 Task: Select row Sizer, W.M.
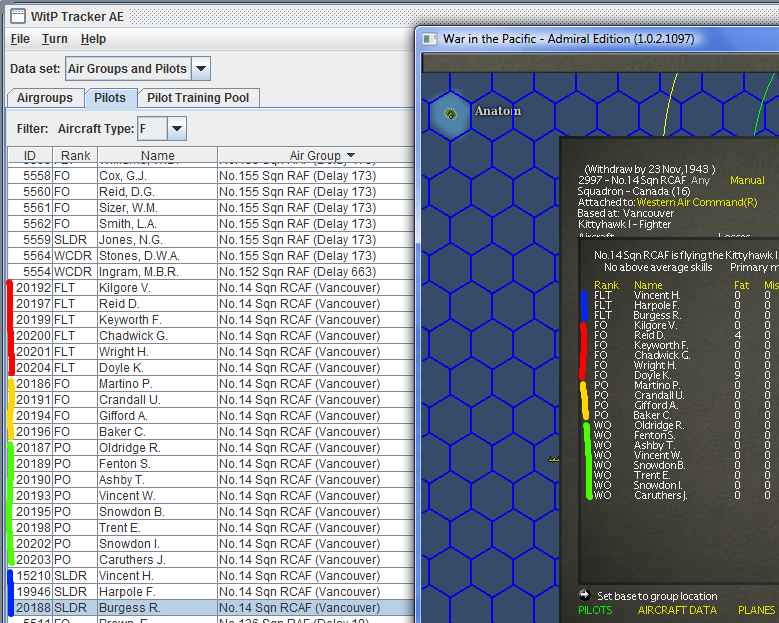point(211,208)
